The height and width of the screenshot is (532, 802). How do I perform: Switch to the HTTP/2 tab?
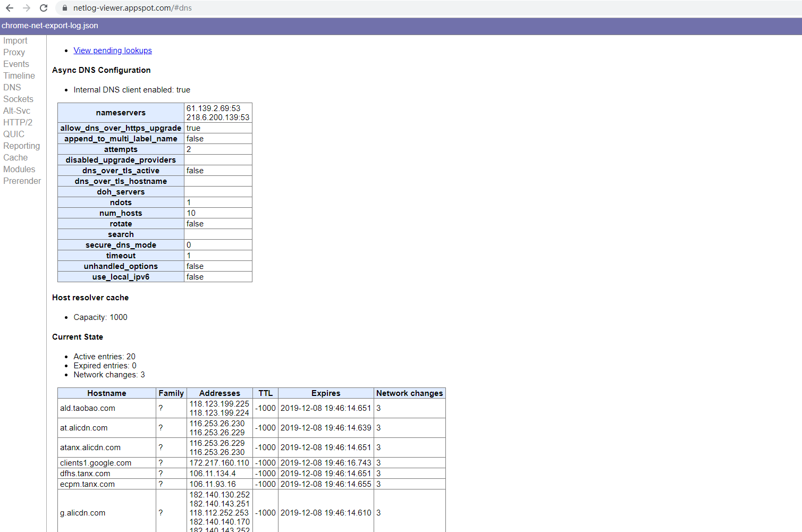18,123
